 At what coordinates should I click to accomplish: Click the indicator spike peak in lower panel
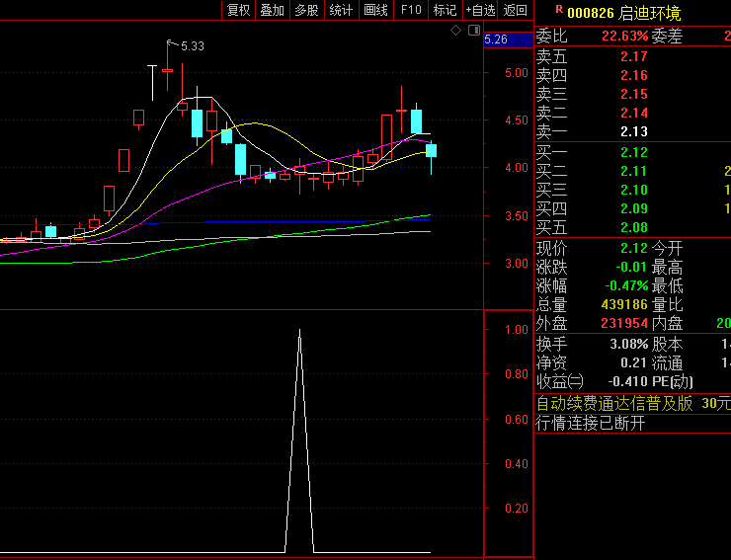click(x=299, y=330)
